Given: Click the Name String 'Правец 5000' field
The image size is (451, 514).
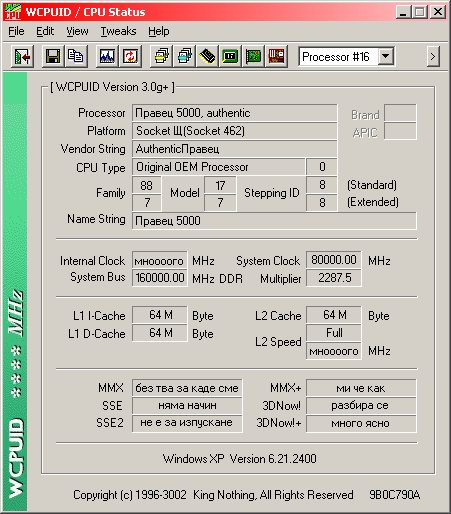Looking at the screenshot, I should pos(274,221).
